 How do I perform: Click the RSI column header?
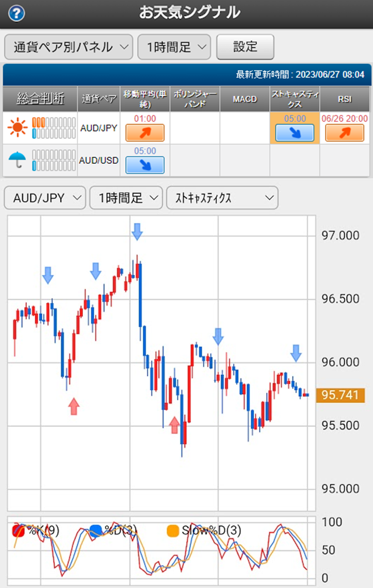point(345,99)
